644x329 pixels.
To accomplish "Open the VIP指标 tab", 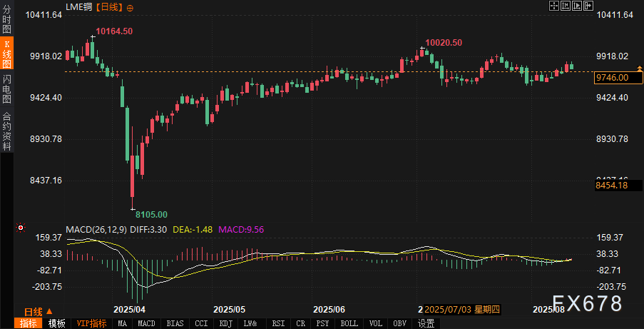I will click(x=92, y=323).
